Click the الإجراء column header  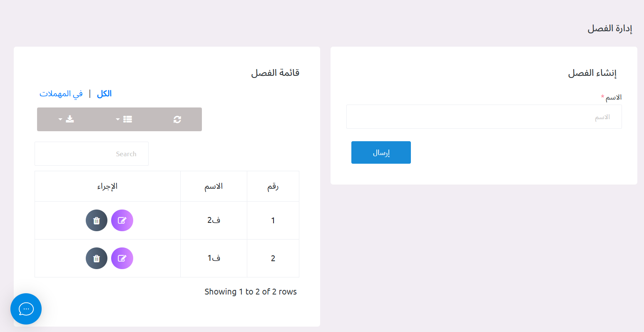(107, 186)
